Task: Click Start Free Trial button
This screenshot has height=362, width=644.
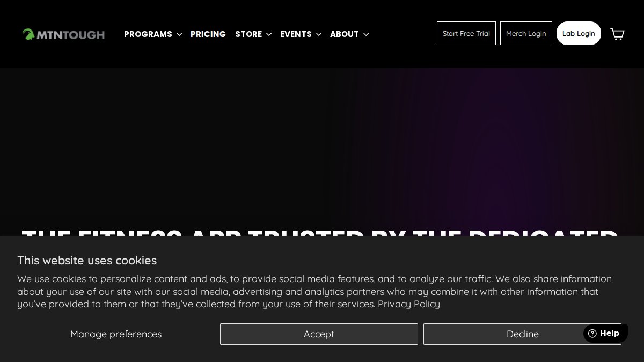Action: coord(466,33)
